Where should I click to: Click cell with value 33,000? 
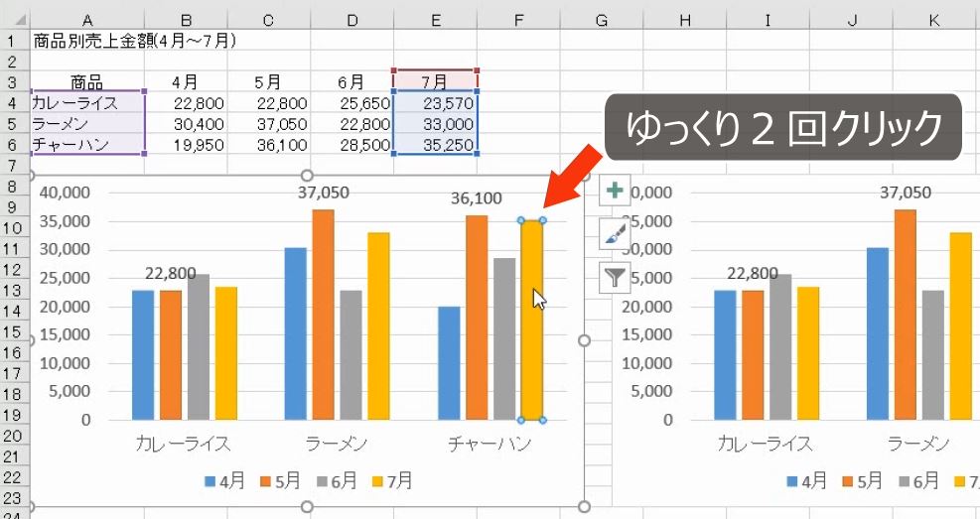coord(435,124)
